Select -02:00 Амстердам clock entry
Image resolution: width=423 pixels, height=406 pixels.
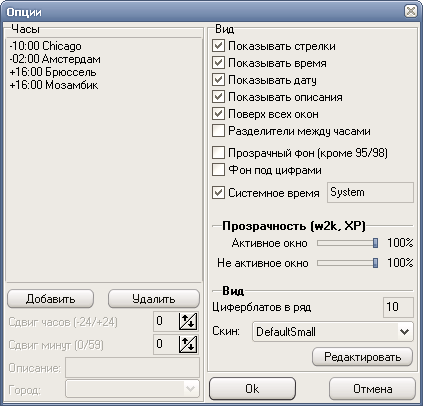point(55,59)
